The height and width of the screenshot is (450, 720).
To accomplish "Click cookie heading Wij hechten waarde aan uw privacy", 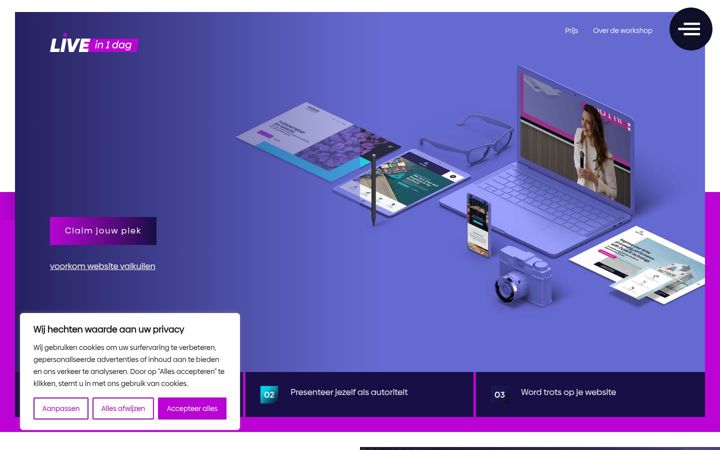I will point(108,329).
